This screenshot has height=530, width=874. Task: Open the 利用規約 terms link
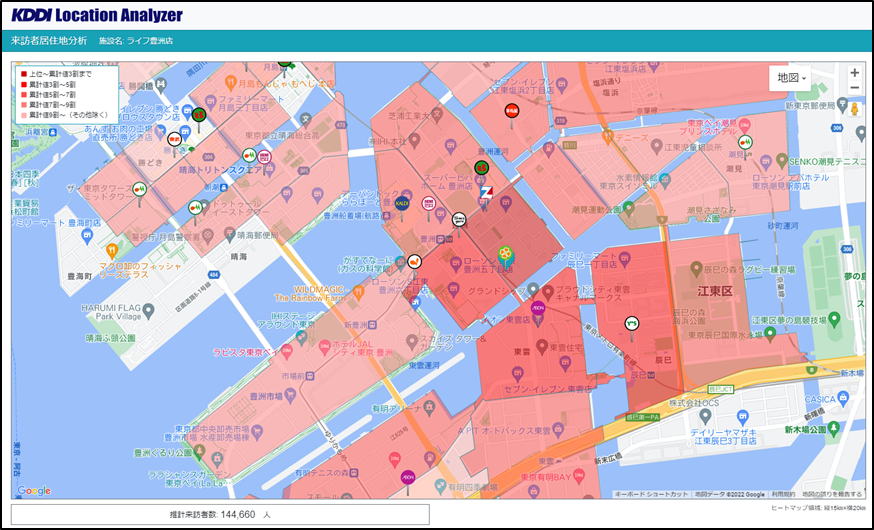click(784, 494)
